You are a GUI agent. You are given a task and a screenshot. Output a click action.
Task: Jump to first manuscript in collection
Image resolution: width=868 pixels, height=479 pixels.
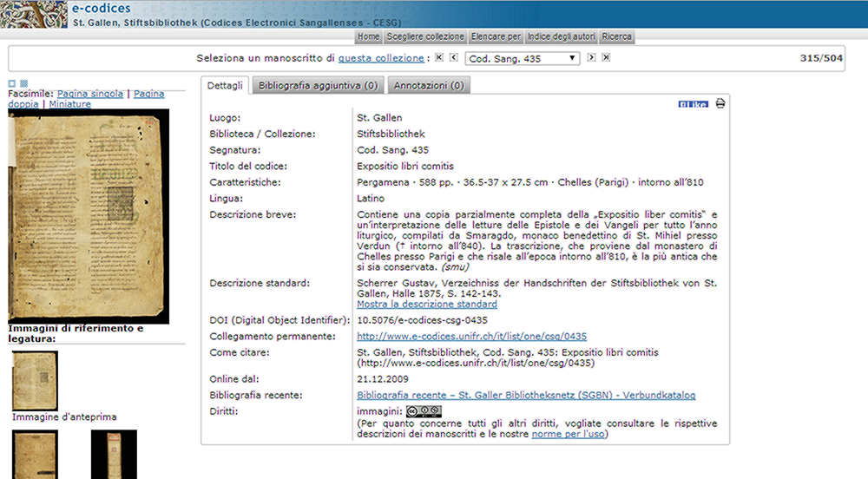[439, 57]
